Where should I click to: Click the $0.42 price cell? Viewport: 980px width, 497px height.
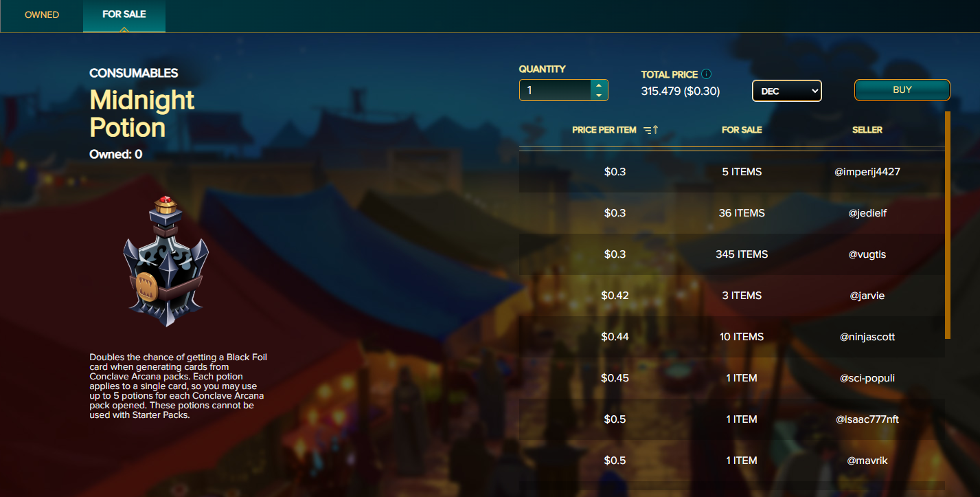click(615, 296)
